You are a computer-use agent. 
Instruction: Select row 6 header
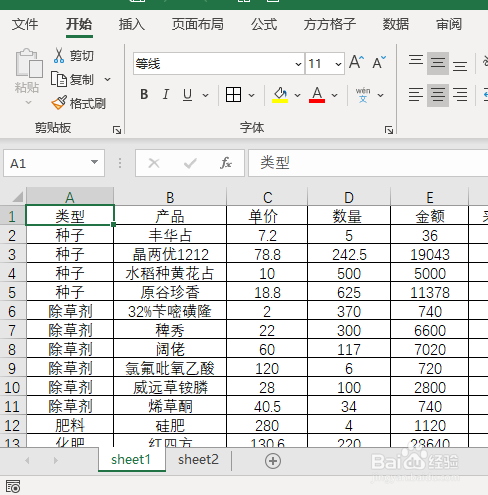pyautogui.click(x=13, y=311)
